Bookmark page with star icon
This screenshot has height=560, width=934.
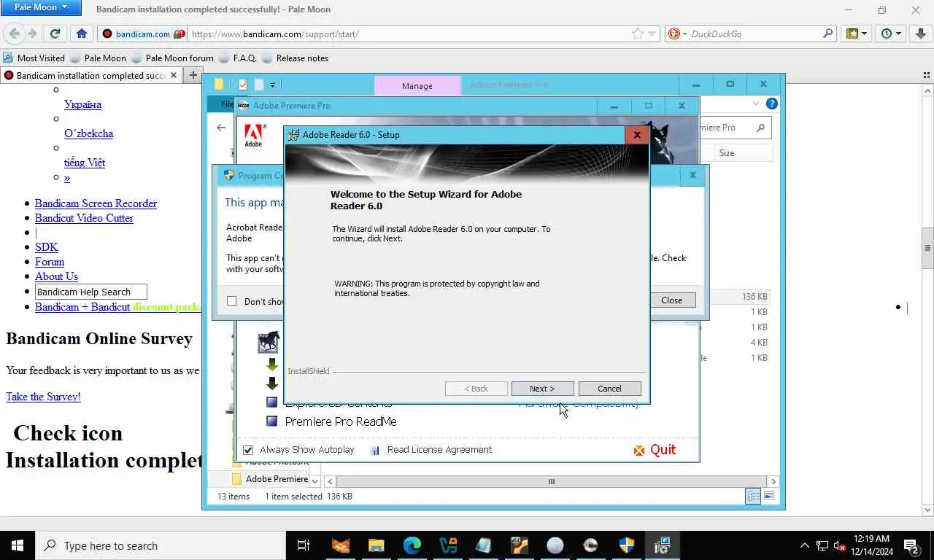coord(637,34)
